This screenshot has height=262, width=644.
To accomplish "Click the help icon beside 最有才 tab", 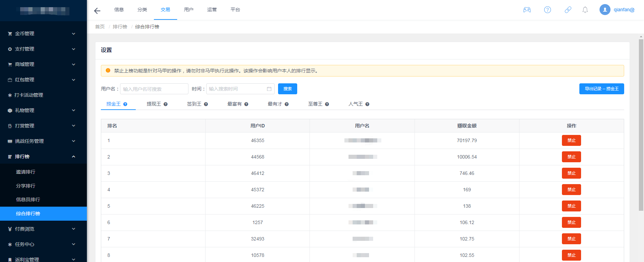I will tap(287, 104).
